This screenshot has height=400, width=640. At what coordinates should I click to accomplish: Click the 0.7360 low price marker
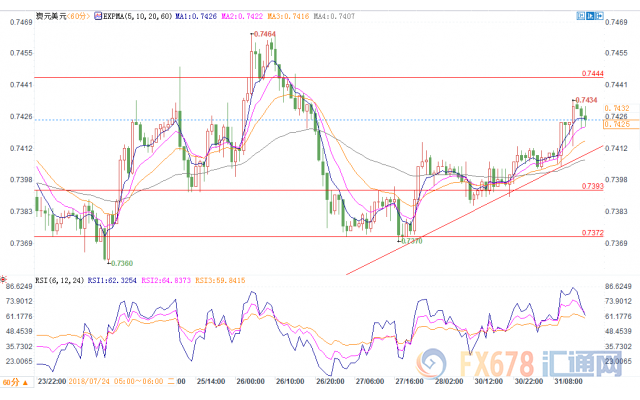(119, 263)
